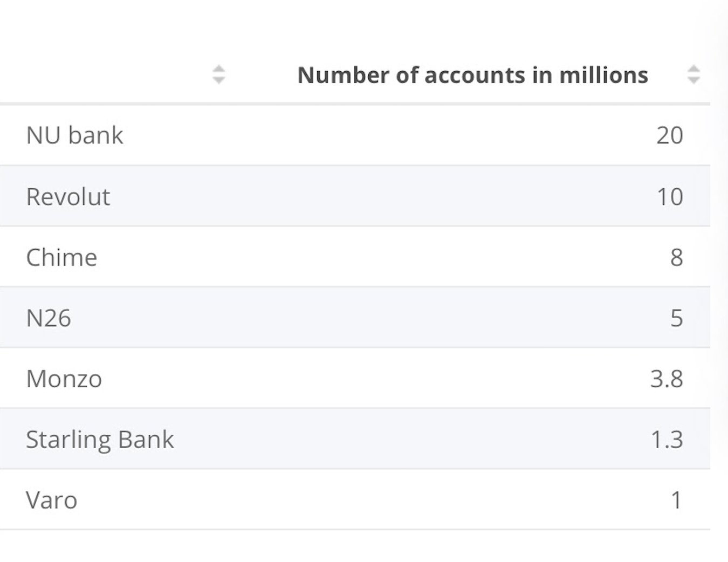Click the NU bank value 20

[x=670, y=135]
